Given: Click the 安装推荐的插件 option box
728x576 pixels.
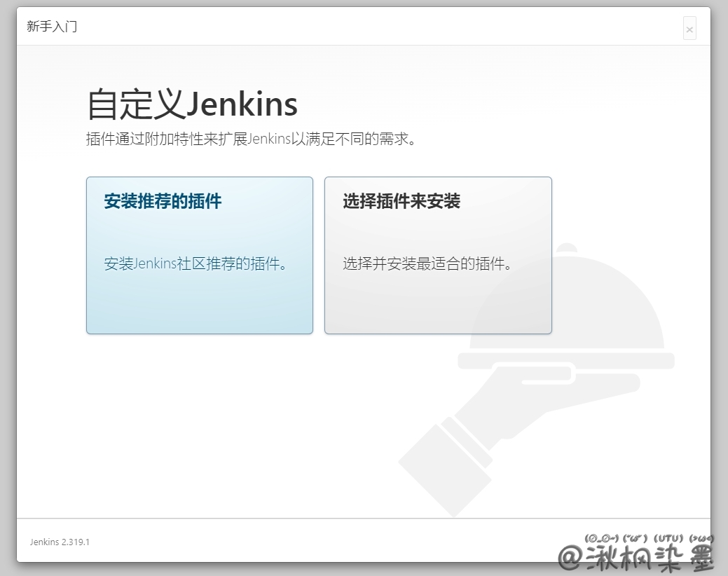Looking at the screenshot, I should (x=199, y=255).
